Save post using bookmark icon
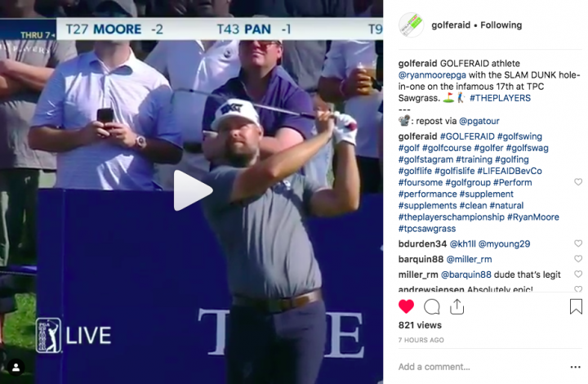 [x=576, y=306]
